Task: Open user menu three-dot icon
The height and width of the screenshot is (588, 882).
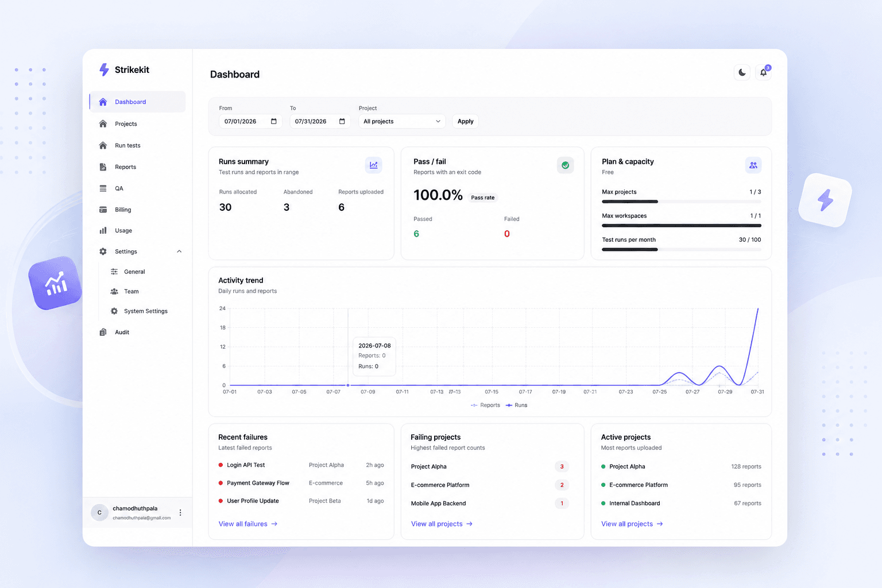Action: (180, 512)
